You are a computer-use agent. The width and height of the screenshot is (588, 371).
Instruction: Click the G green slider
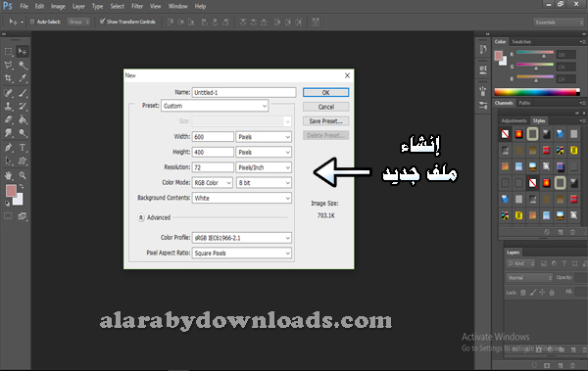pos(535,66)
